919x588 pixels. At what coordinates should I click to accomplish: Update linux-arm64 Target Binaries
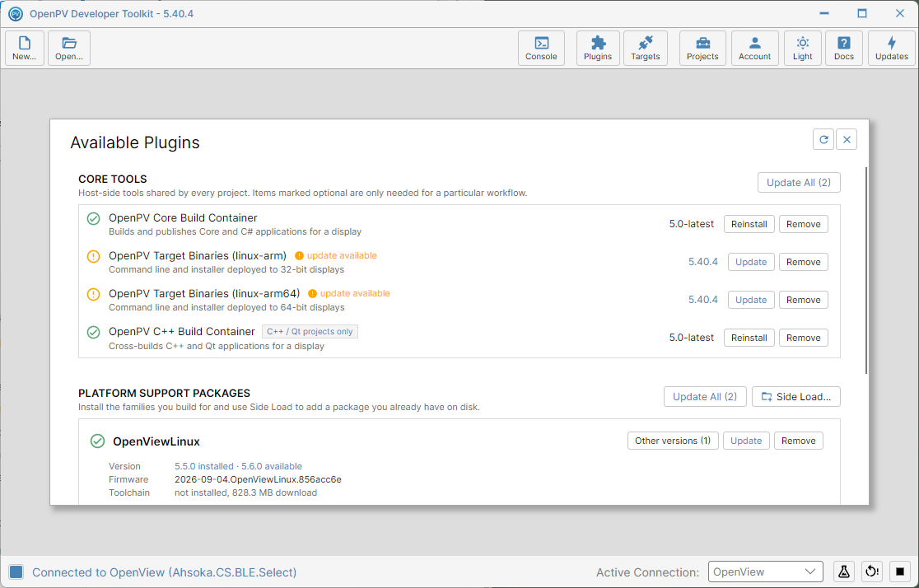(x=751, y=300)
